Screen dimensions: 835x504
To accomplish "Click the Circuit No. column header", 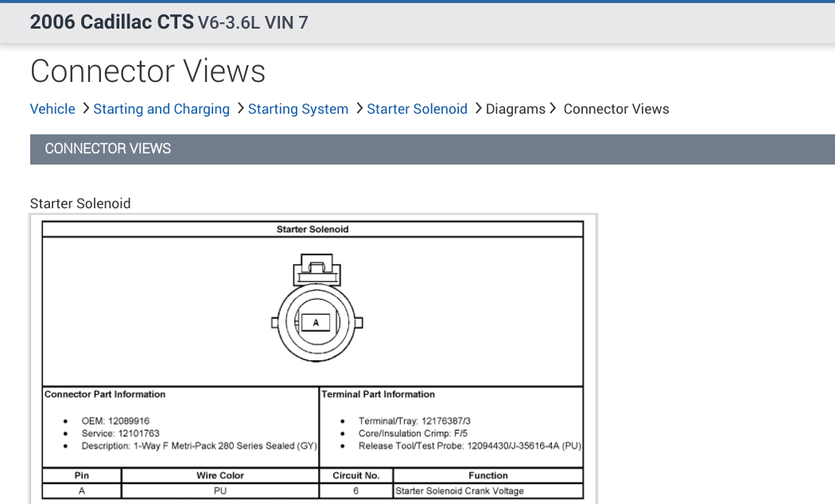I will [356, 475].
